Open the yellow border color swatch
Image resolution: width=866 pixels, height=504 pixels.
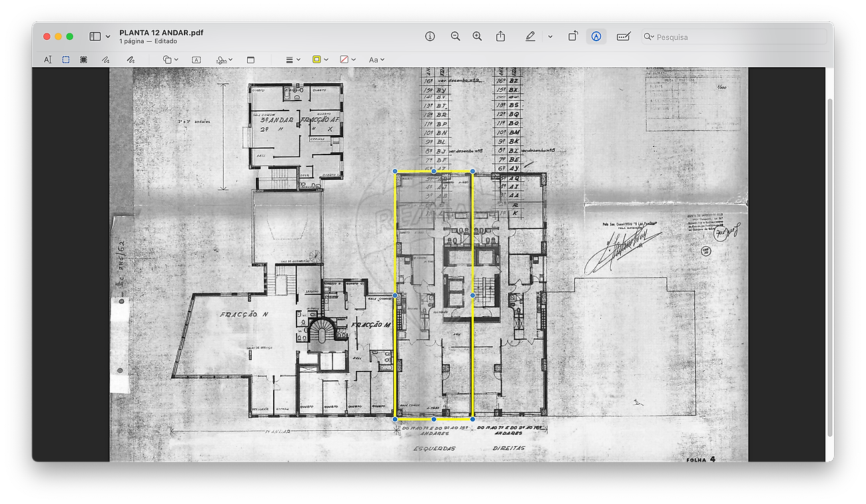[x=316, y=60]
